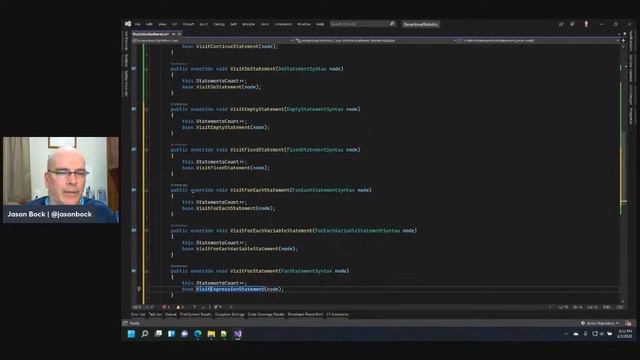Click override indicator beside VisitForEachVariableStatement
The width and height of the screenshot is (640, 360).
(134, 230)
